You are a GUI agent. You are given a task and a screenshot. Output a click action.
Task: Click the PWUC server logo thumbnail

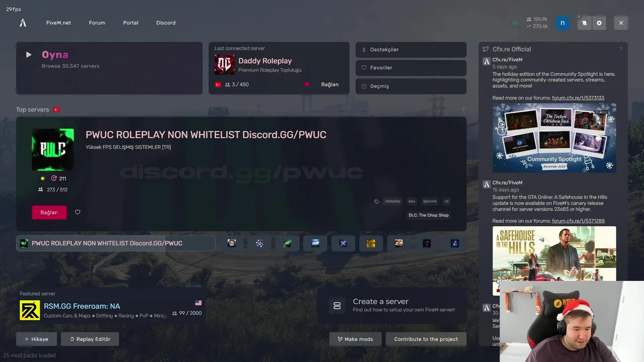click(53, 149)
